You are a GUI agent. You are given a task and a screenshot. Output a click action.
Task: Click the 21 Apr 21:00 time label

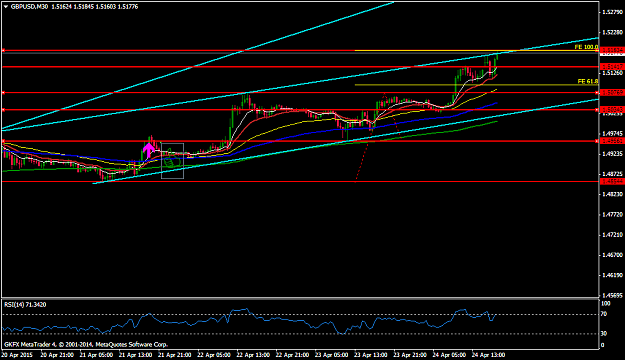[x=175, y=355]
